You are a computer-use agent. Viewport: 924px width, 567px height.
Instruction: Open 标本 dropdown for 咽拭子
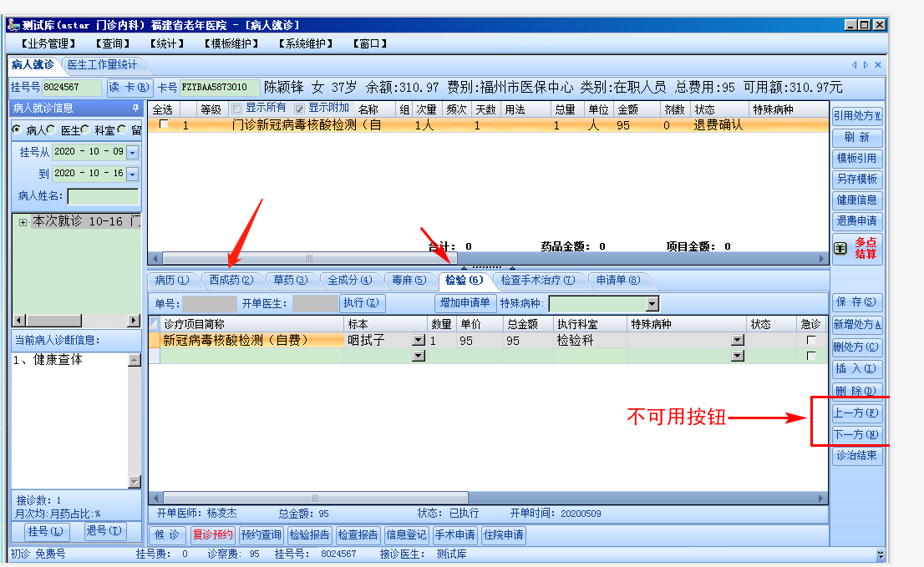tap(419, 341)
